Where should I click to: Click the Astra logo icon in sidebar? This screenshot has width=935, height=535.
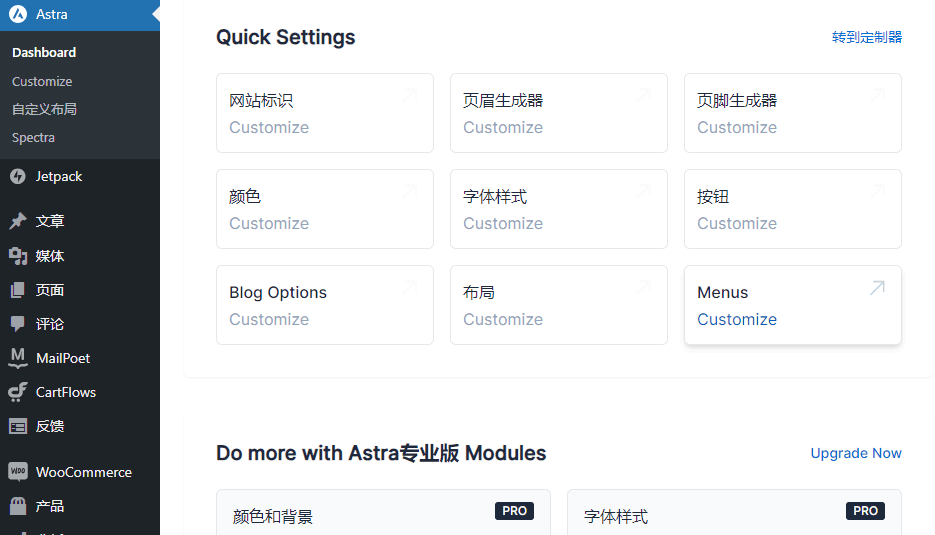click(x=18, y=14)
